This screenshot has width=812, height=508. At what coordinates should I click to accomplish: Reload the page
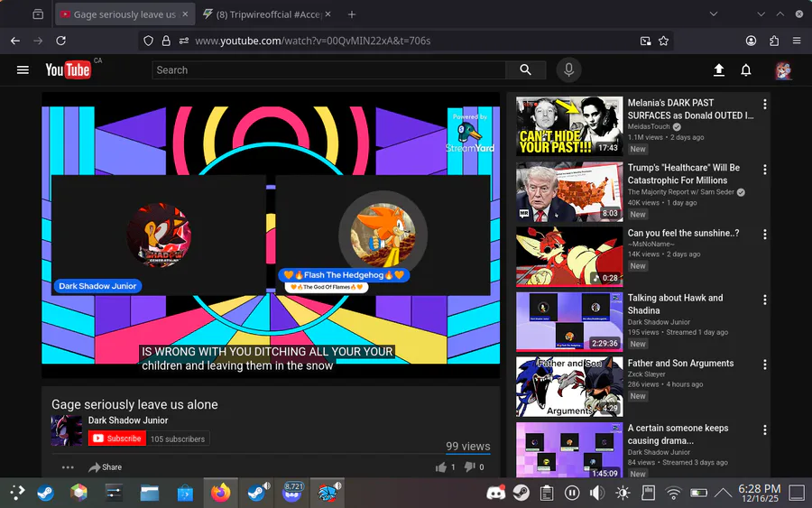pyautogui.click(x=60, y=41)
